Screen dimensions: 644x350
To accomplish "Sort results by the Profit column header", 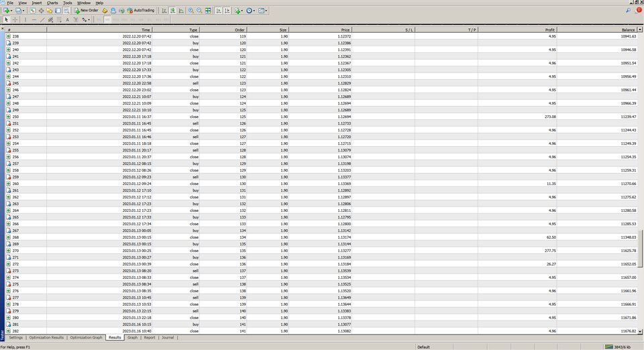I will pos(517,30).
